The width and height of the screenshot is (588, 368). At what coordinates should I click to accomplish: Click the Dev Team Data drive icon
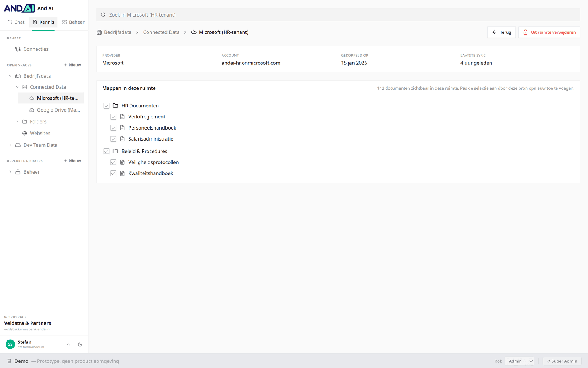coord(18,145)
